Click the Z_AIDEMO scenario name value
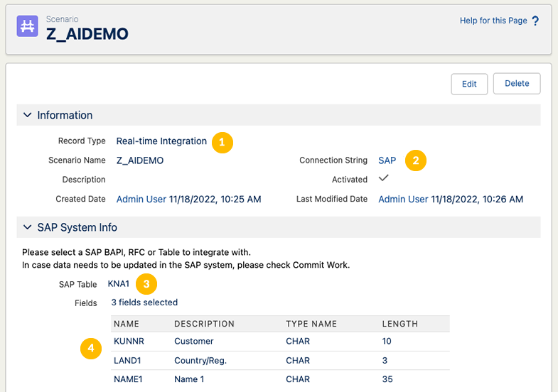The height and width of the screenshot is (392, 558). tap(140, 160)
